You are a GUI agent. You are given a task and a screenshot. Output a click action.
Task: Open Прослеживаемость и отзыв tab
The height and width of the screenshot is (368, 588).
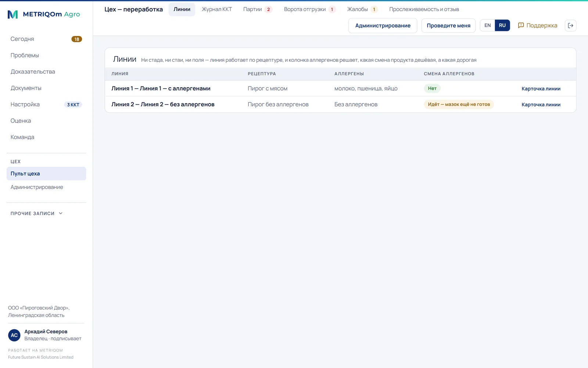pyautogui.click(x=424, y=9)
